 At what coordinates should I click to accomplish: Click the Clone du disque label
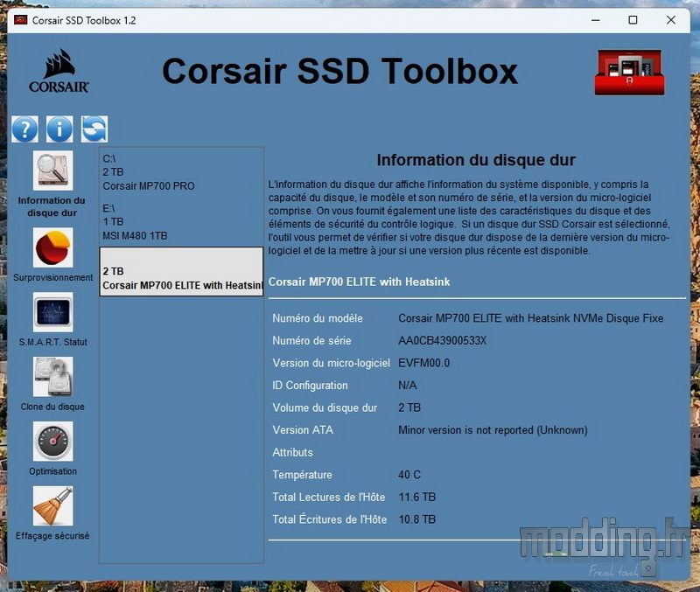click(x=52, y=407)
